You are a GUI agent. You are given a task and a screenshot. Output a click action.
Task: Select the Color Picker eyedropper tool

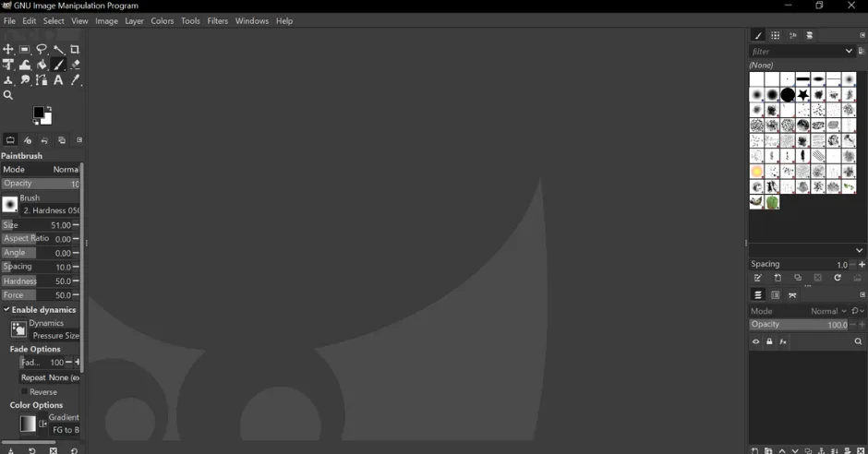76,80
